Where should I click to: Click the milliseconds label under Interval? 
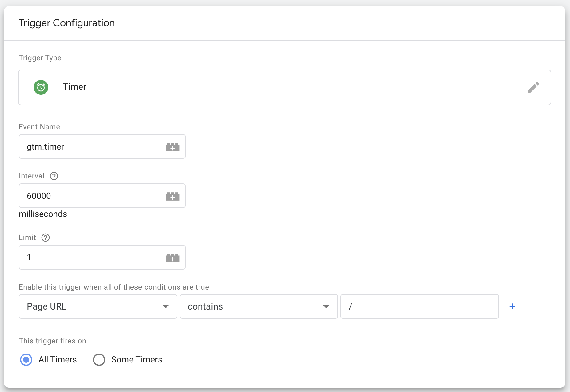43,214
